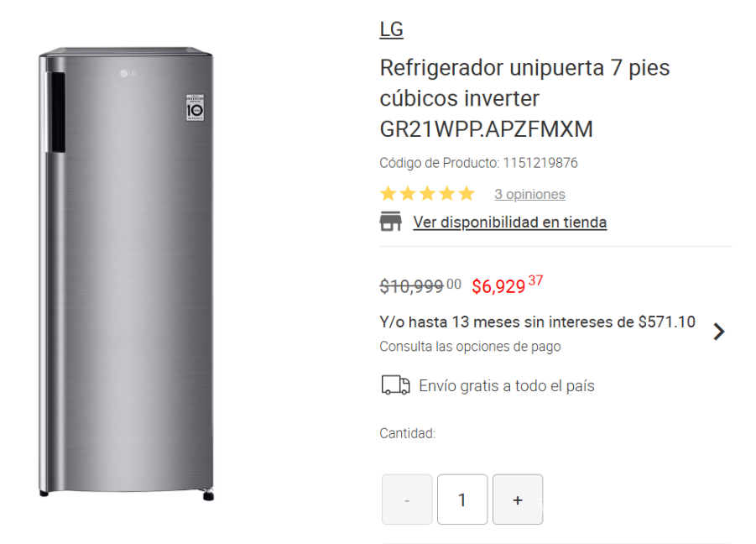The width and height of the screenshot is (756, 544).
Task: Click the store availability icon
Action: point(390,222)
